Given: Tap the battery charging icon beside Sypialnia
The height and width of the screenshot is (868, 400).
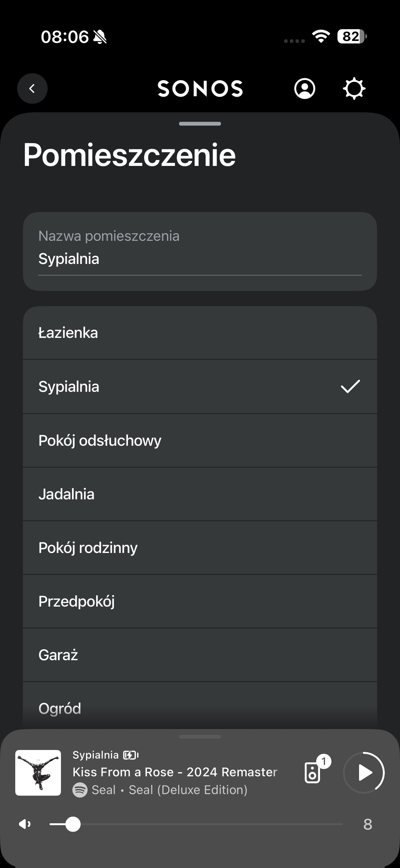Looking at the screenshot, I should (130, 755).
